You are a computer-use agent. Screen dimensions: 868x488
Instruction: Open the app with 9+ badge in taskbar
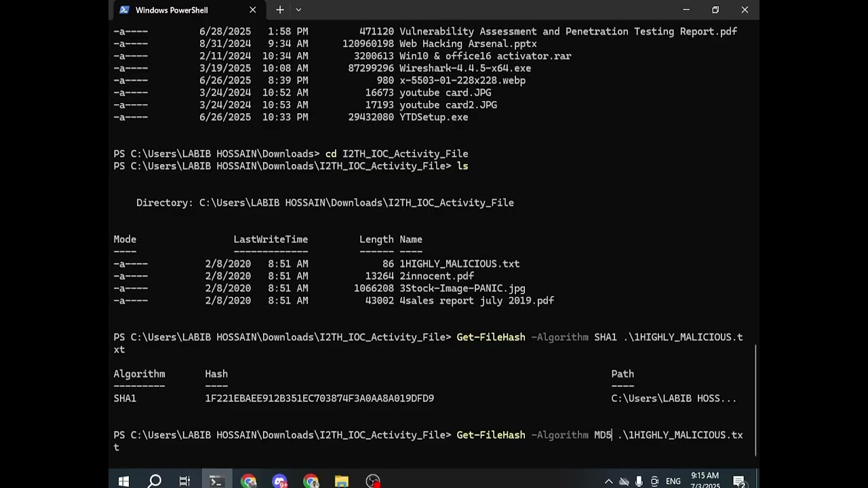[279, 481]
